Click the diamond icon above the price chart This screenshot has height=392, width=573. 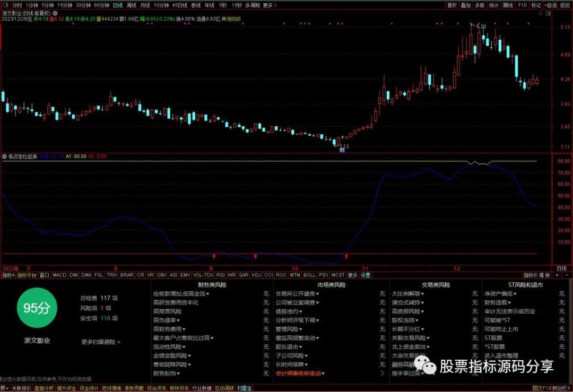click(x=541, y=13)
